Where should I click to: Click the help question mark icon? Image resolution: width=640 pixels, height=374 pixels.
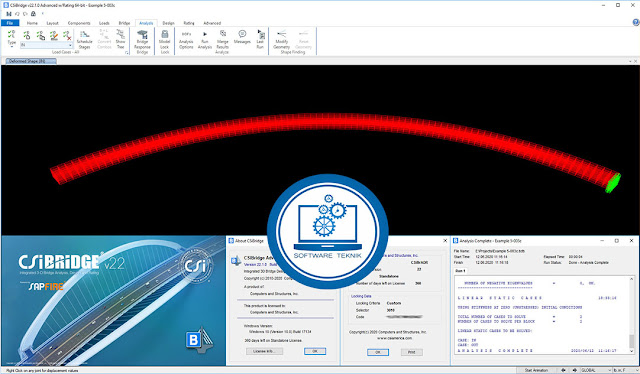636,22
